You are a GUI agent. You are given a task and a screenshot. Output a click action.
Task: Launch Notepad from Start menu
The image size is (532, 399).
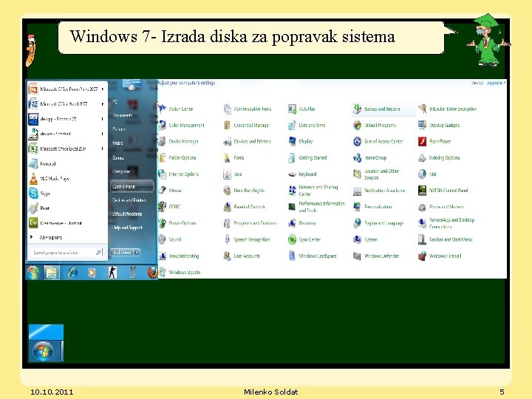67,163
